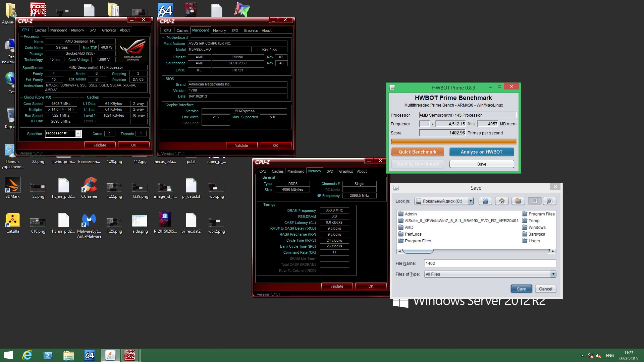The image size is (644, 362).
Task: Click the ENG language indicator
Action: tap(610, 356)
